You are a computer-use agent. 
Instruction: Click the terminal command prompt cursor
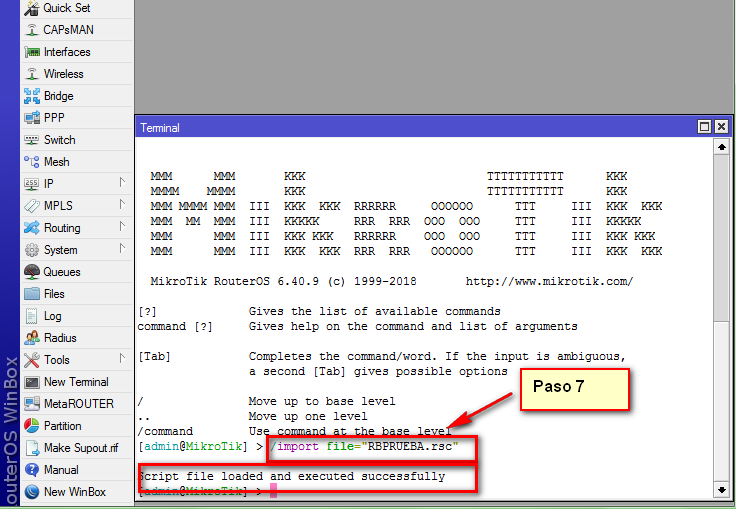coord(273,492)
